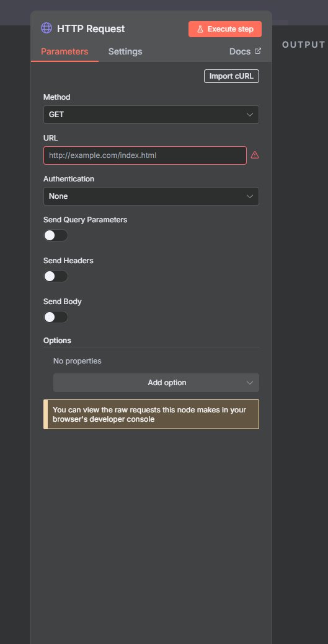Click the Import cURL button

pyautogui.click(x=232, y=76)
